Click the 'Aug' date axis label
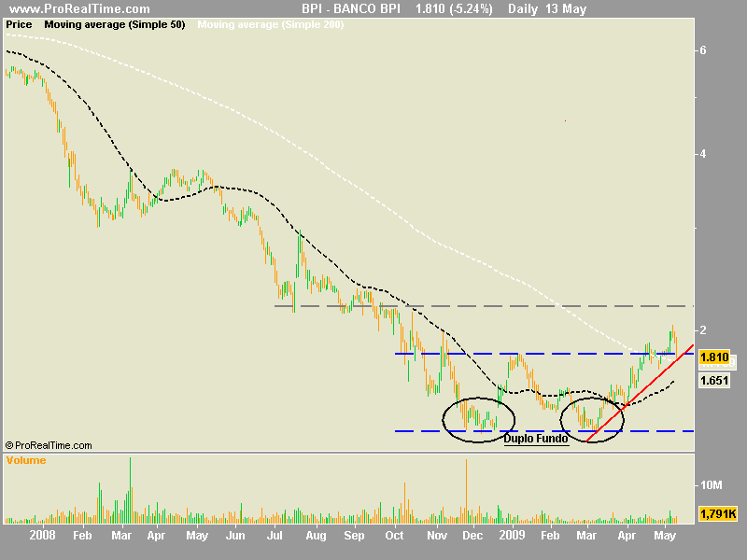The height and width of the screenshot is (560, 747). (x=316, y=535)
